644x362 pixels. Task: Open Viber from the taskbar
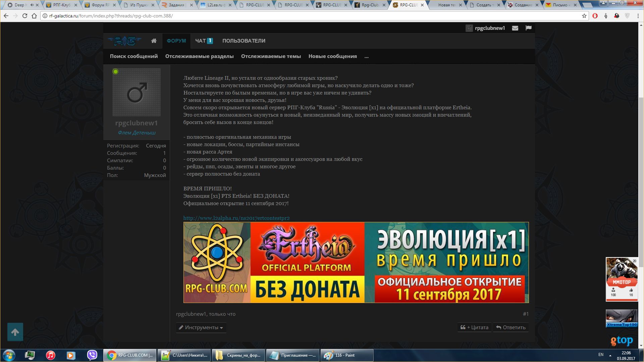[x=92, y=355]
